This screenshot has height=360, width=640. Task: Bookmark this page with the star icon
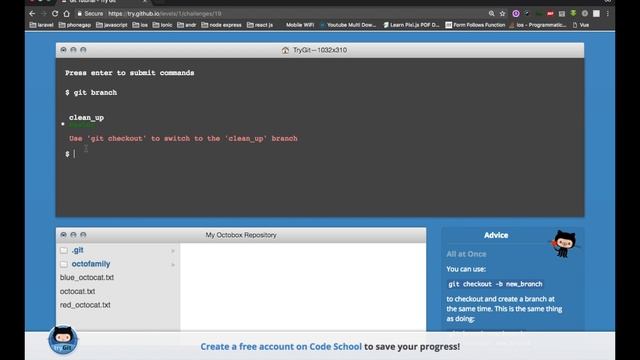click(502, 13)
